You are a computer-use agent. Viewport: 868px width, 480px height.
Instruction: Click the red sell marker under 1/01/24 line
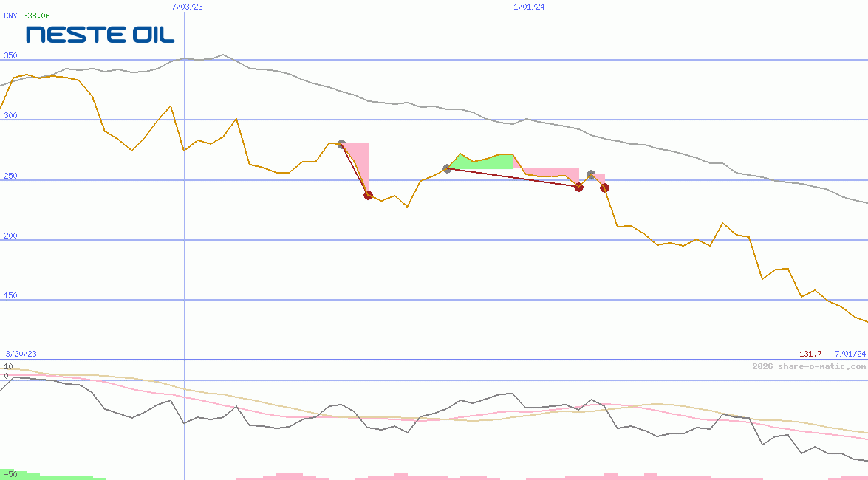coord(578,188)
